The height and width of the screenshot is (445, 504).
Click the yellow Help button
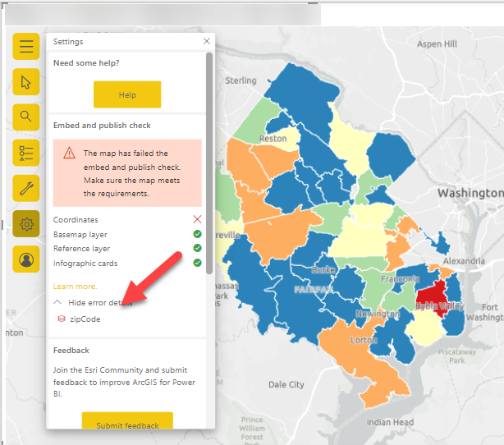coord(127,94)
